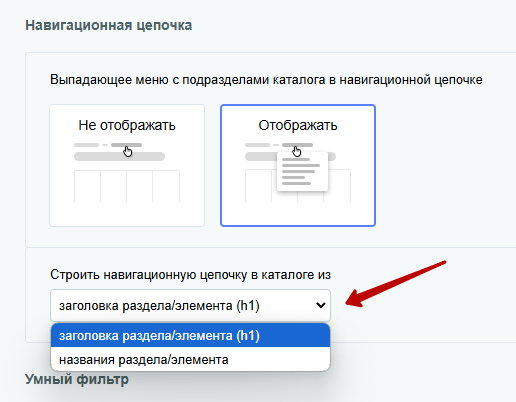Choose "названия раздела/элемента" in dropdown list
The width and height of the screenshot is (516, 402).
coord(190,359)
